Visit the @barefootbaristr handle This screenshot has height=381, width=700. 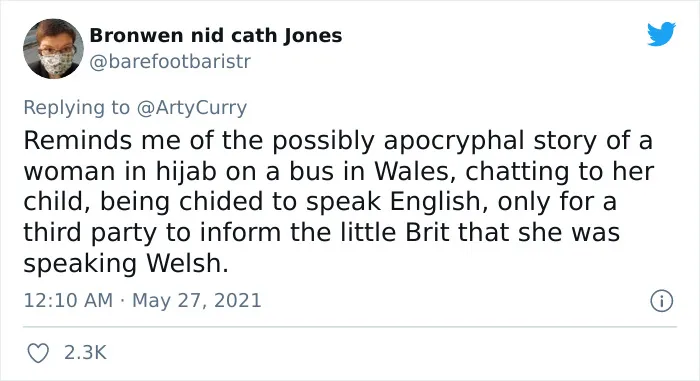(170, 62)
